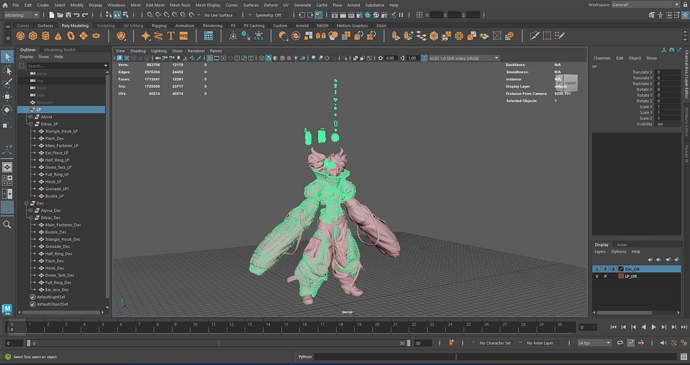Switch to the Anim layer tab
This screenshot has height=365, width=690.
[x=621, y=245]
